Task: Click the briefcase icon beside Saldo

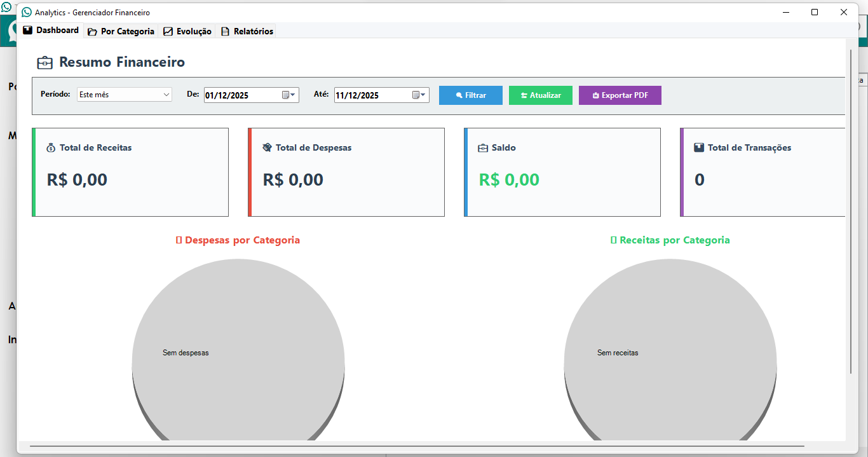Action: [x=483, y=147]
